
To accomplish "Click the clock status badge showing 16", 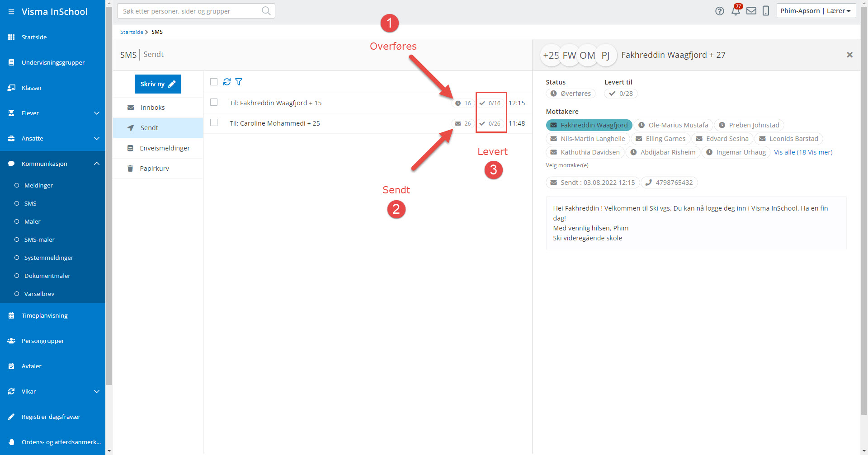I will pos(463,103).
